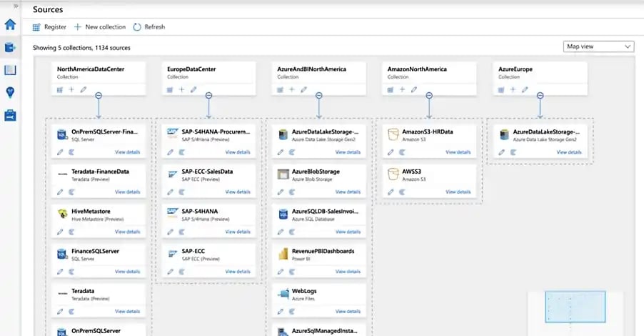Edit the AzureBlobStorage source

click(280, 192)
